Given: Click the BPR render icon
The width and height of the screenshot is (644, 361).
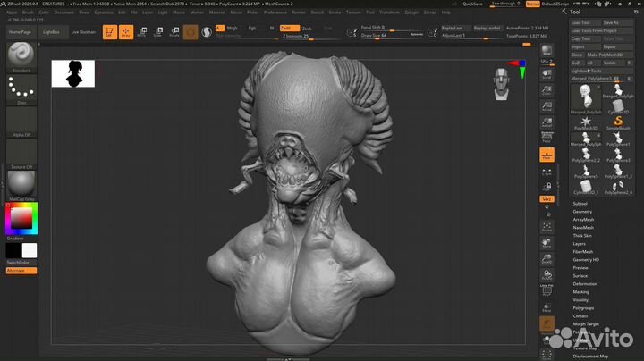Looking at the screenshot, I should 547,50.
